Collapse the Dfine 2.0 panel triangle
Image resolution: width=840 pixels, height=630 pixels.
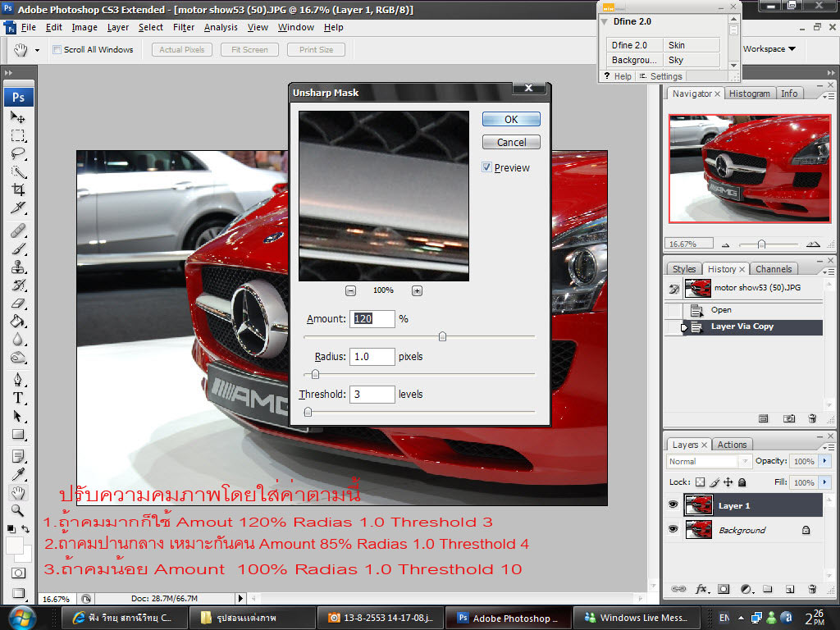(x=605, y=21)
